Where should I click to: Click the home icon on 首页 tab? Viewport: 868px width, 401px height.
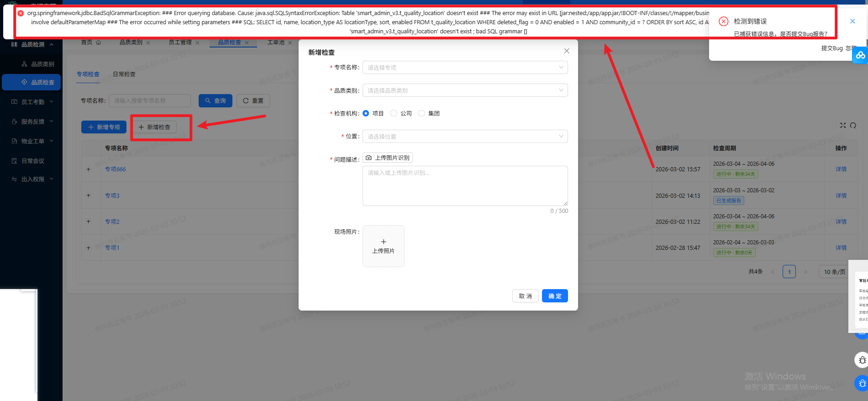[x=99, y=42]
